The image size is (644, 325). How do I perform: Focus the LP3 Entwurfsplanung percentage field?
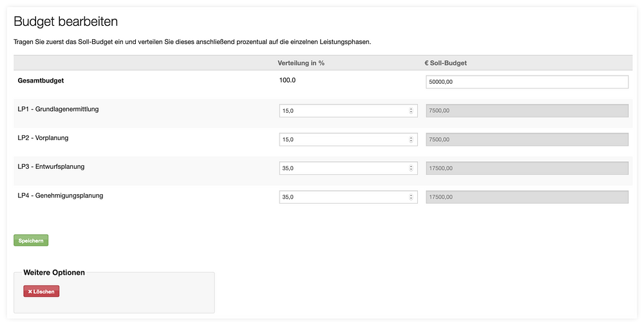point(348,168)
